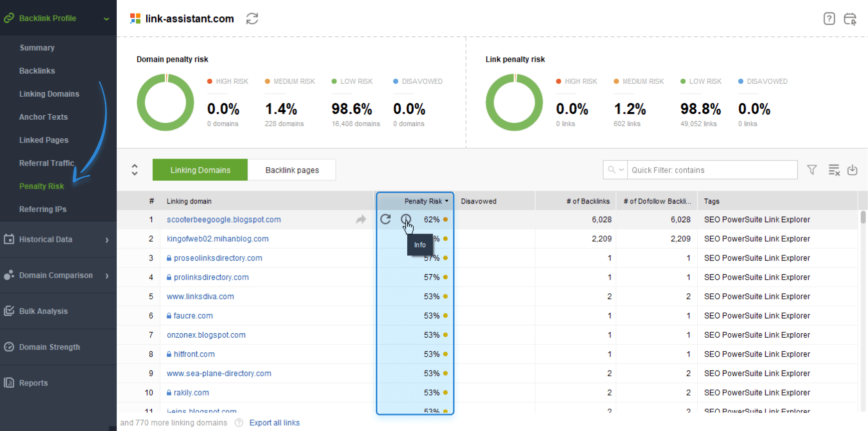This screenshot has width=868, height=431.
Task: Click into the Quick Filter input field
Action: pyautogui.click(x=712, y=170)
